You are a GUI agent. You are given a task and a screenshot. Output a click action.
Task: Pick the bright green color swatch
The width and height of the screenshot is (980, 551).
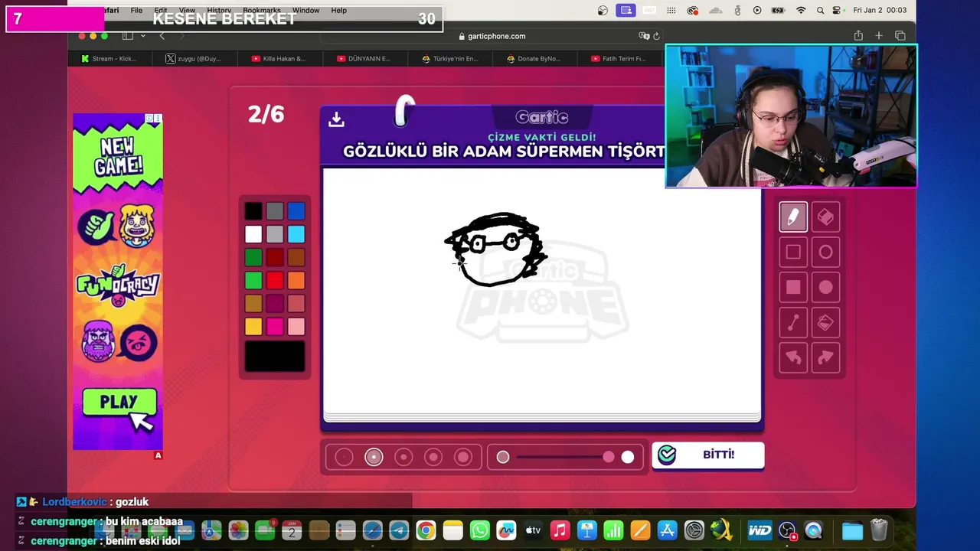[253, 280]
